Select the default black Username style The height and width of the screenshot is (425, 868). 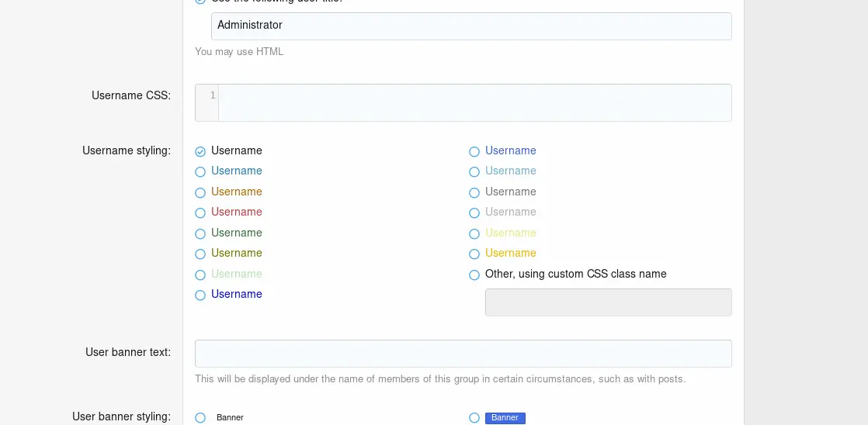200,151
